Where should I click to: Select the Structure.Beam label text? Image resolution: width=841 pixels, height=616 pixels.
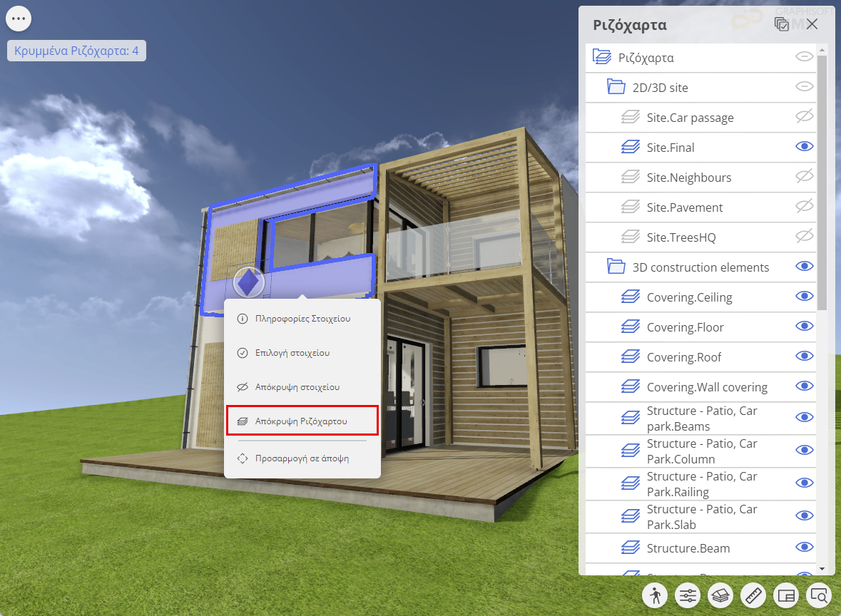pyautogui.click(x=688, y=548)
